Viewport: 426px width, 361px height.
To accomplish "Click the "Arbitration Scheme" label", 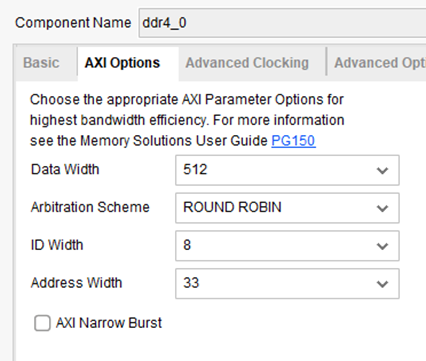I will tap(90, 207).
